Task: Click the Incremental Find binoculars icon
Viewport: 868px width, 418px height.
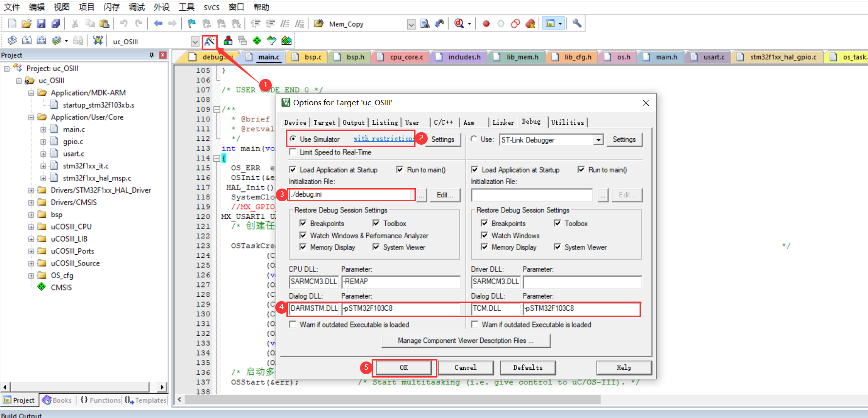Action: click(x=439, y=23)
